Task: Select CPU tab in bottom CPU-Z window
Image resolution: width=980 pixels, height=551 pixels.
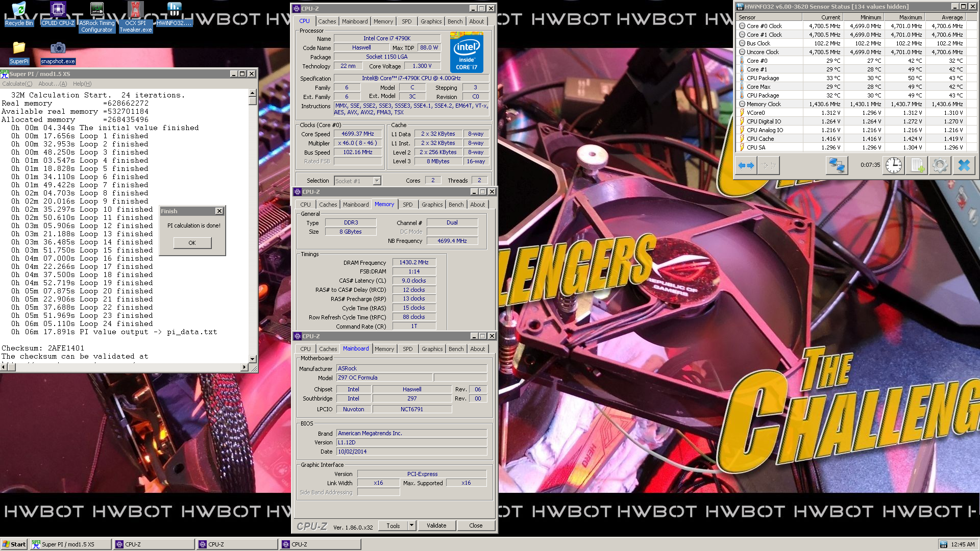Action: pyautogui.click(x=305, y=349)
